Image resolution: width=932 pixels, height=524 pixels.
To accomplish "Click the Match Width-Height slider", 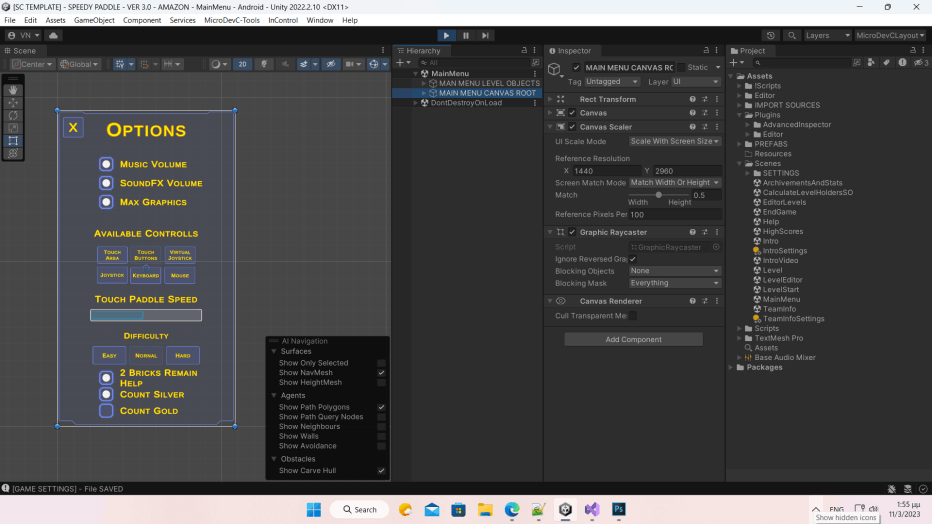I will 658,195.
